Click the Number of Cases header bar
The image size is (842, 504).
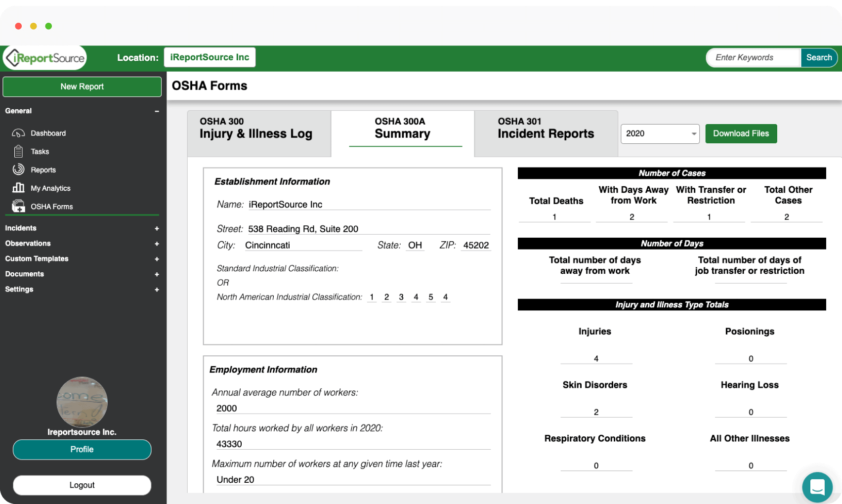[672, 173]
